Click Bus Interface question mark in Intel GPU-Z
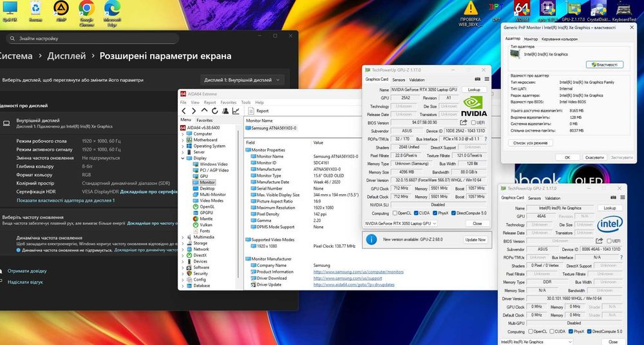644x345 pixels. 621,257
